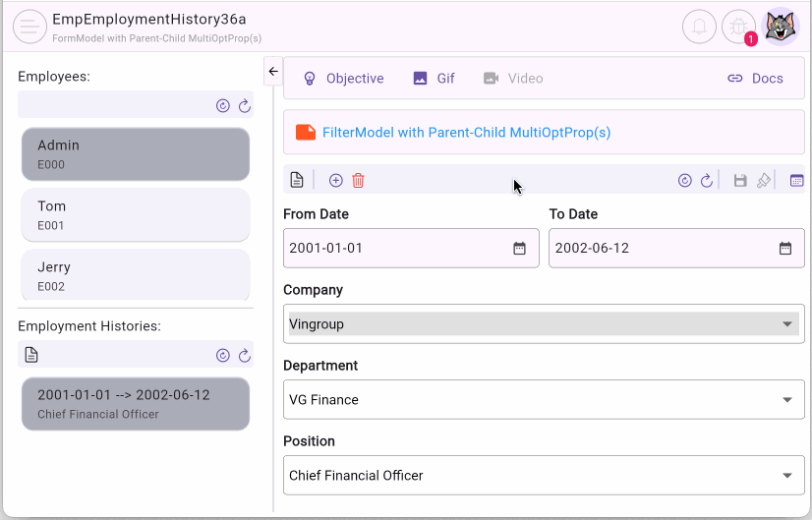Open the Tom cat user avatar
This screenshot has height=520, width=812.
tap(782, 27)
